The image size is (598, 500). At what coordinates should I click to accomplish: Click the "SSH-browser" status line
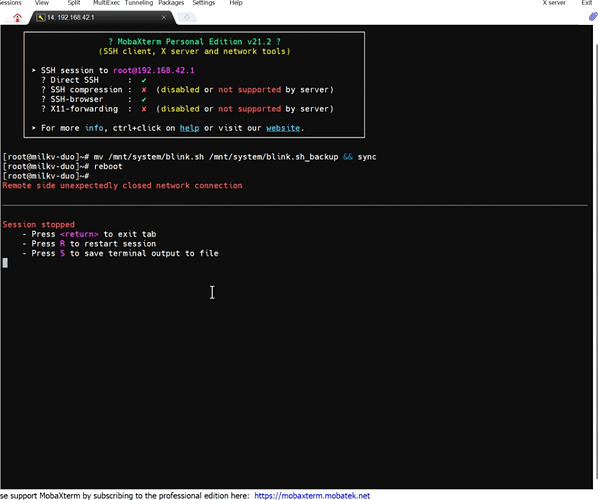[94, 100]
